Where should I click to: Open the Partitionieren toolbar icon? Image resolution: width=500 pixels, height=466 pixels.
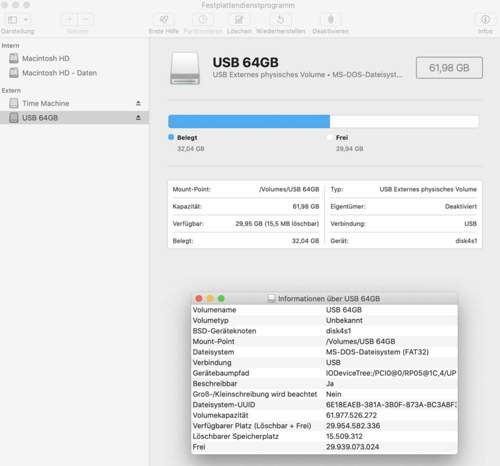pyautogui.click(x=203, y=20)
